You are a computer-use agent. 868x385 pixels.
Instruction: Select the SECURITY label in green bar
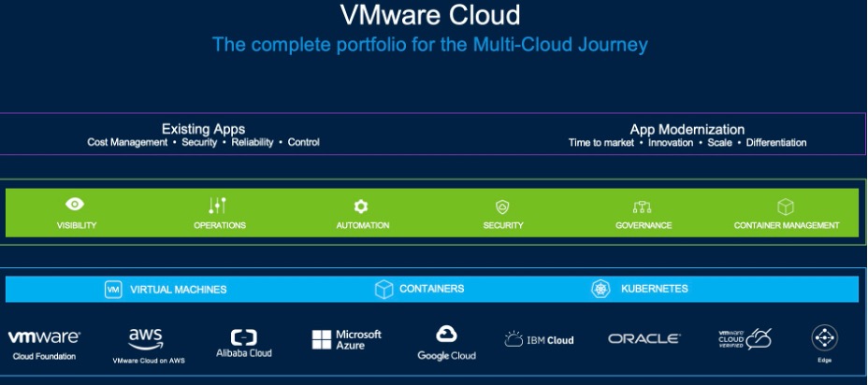coord(502,225)
